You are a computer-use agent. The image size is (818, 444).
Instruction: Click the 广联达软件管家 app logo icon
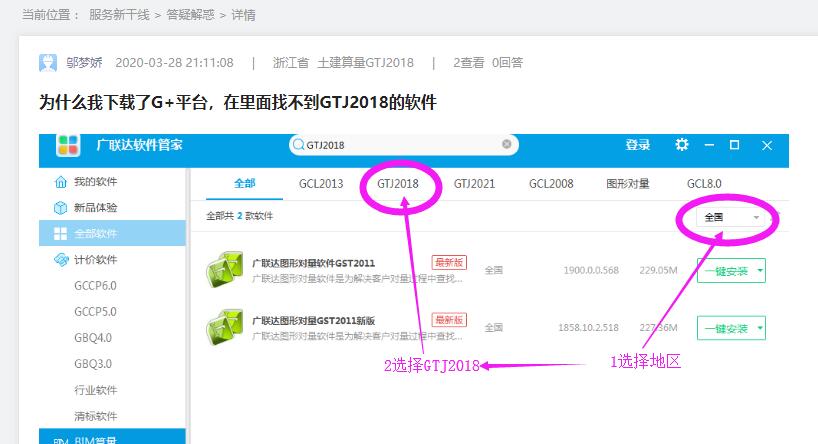click(x=68, y=145)
